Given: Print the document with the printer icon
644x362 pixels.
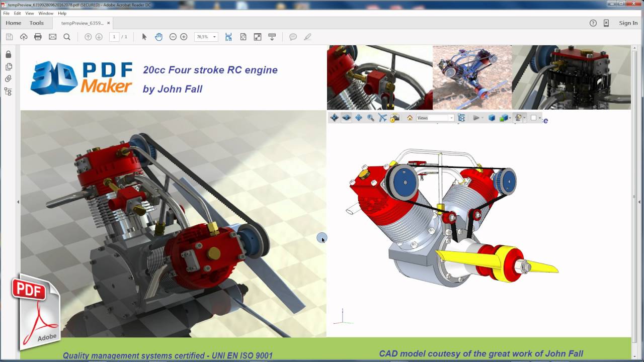Looking at the screenshot, I should click(x=38, y=37).
